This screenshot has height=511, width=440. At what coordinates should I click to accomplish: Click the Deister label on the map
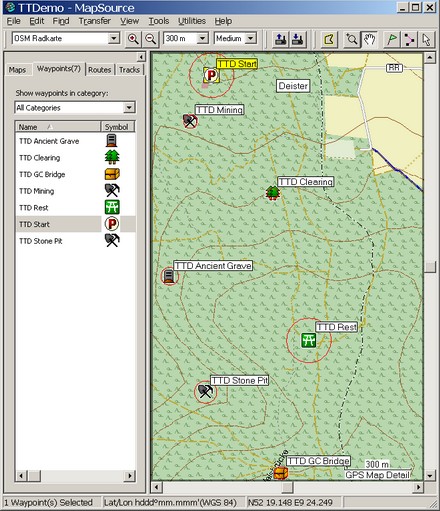(x=293, y=86)
